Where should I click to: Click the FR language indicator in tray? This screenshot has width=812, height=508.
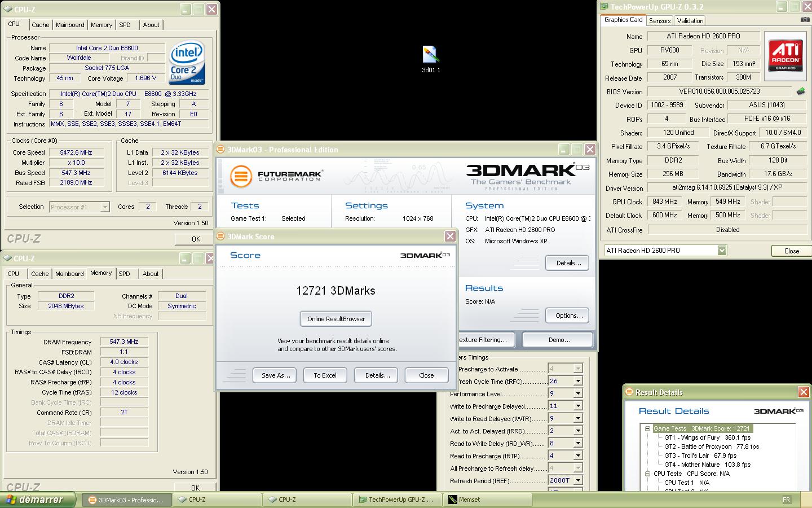click(x=787, y=500)
